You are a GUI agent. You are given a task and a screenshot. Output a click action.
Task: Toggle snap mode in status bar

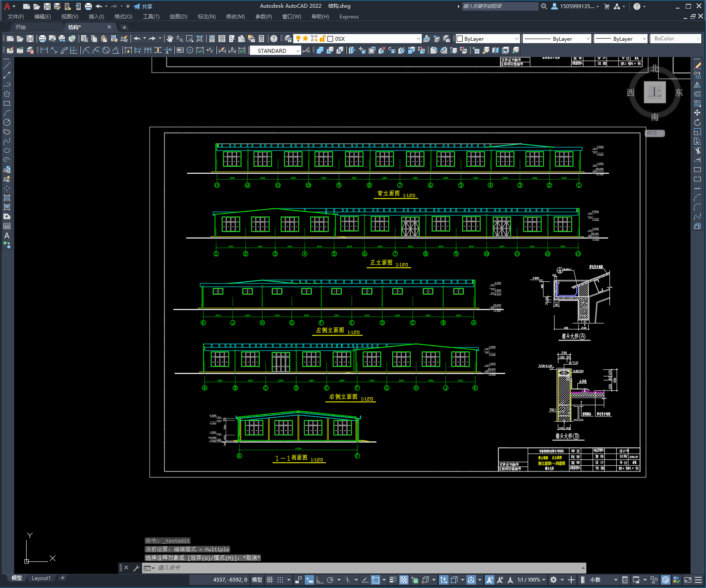(x=280, y=580)
